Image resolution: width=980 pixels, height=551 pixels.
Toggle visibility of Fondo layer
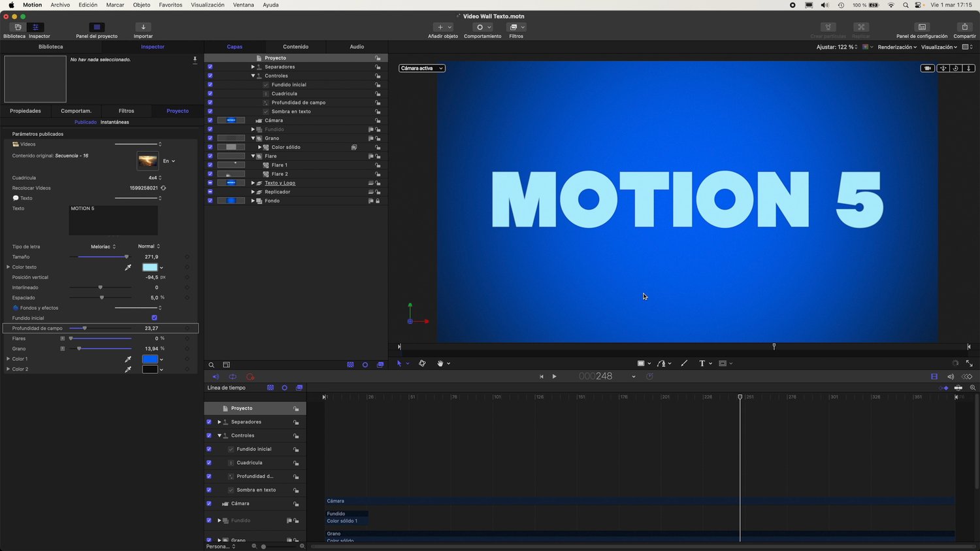click(210, 201)
